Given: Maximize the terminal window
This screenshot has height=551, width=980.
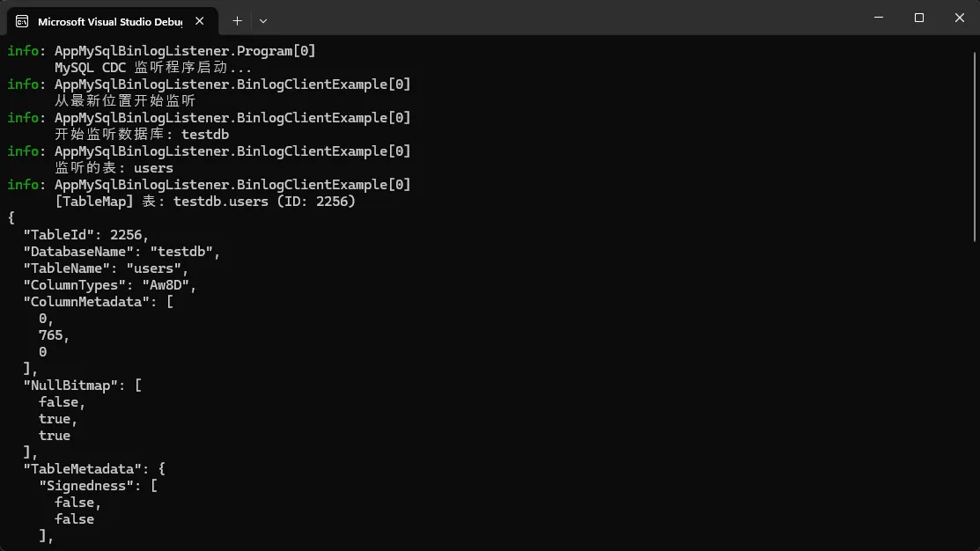Looking at the screenshot, I should [919, 18].
